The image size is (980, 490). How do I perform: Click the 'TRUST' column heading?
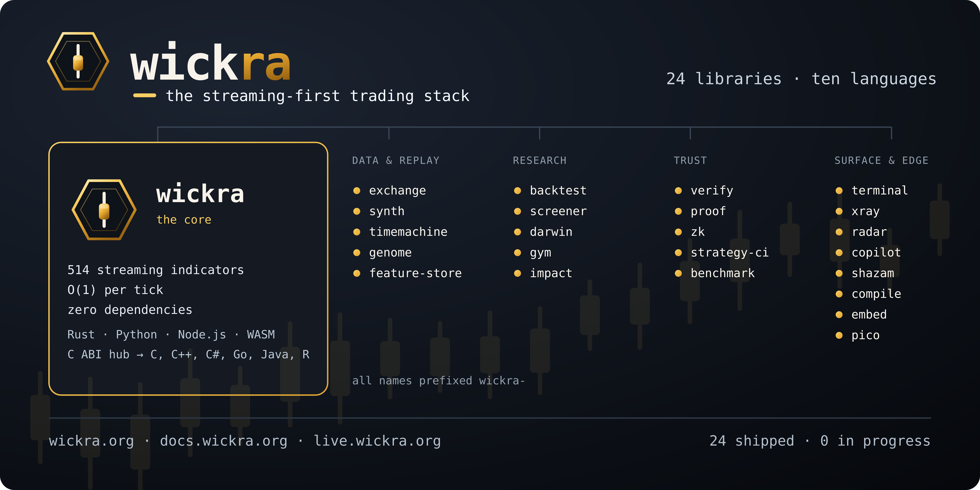690,161
